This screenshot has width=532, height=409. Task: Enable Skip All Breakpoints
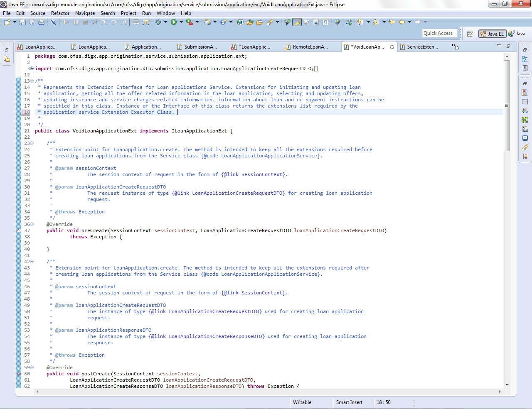(x=54, y=22)
